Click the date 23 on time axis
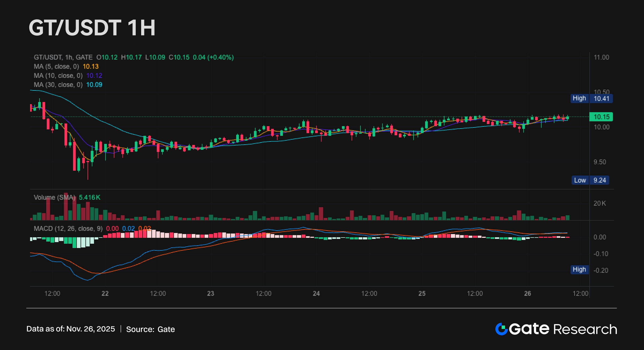 (211, 294)
